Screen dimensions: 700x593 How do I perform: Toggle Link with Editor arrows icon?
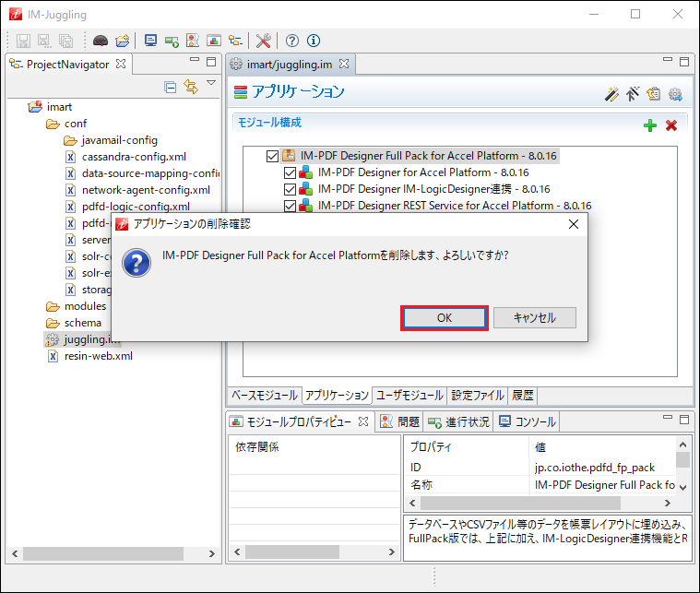191,86
